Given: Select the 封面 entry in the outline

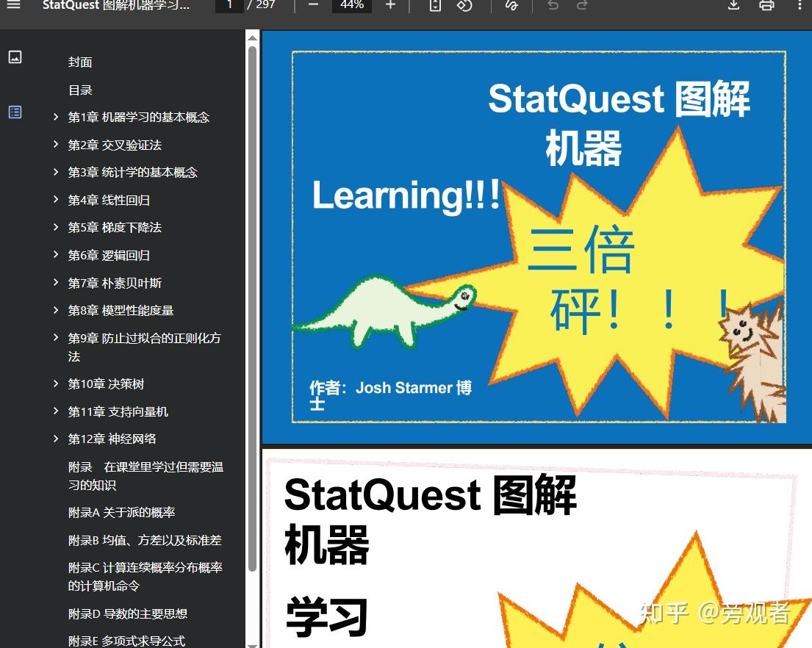Looking at the screenshot, I should (x=80, y=62).
